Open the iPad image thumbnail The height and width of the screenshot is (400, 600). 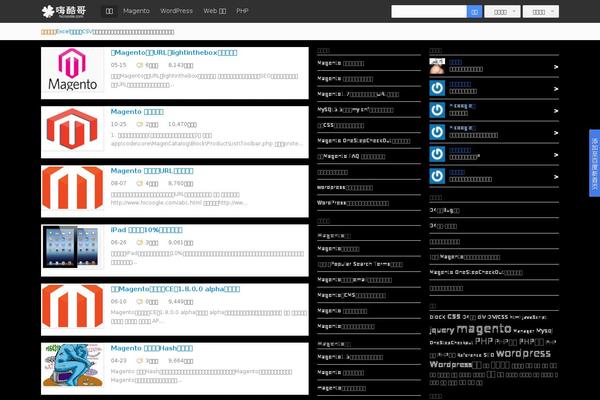(72, 247)
